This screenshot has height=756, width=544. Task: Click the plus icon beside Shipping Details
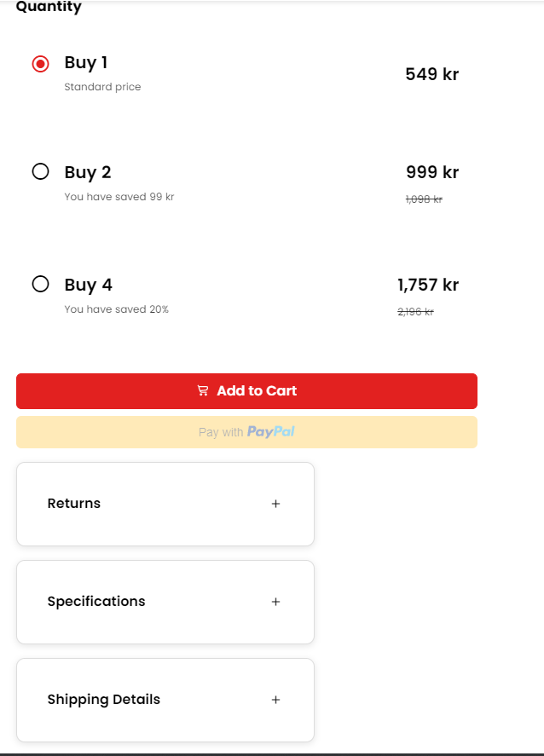click(x=275, y=700)
